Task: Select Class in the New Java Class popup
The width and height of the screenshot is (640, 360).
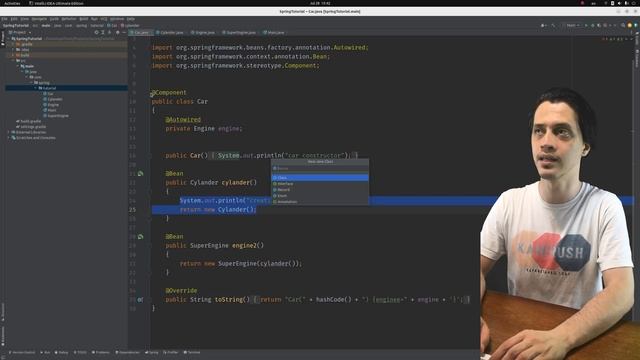Action: pos(320,178)
